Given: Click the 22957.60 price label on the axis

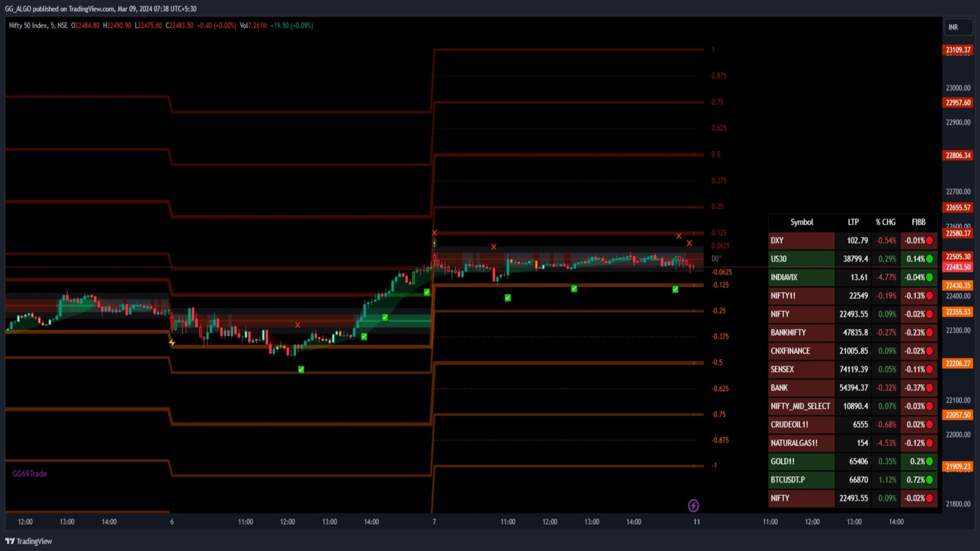Looking at the screenshot, I should click(x=958, y=103).
